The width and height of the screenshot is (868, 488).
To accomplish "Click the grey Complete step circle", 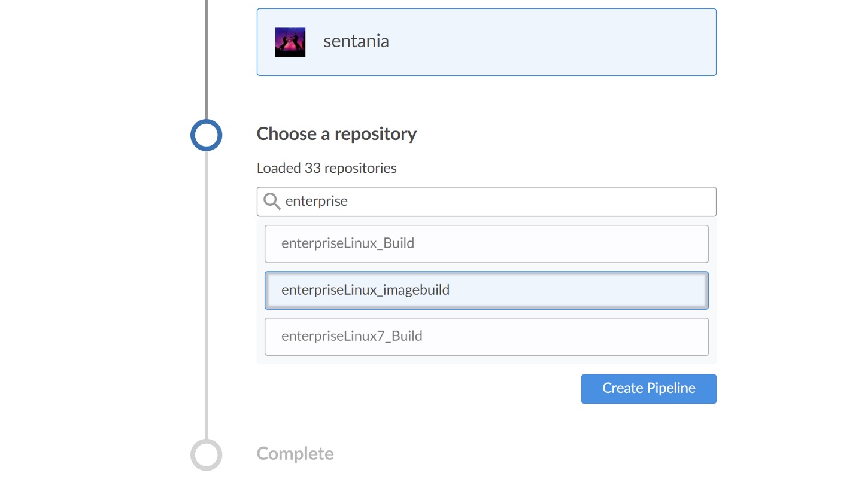I will click(x=207, y=455).
